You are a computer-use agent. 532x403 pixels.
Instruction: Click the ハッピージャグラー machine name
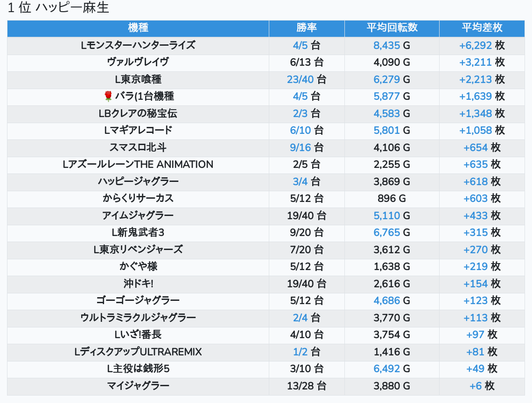point(138,181)
